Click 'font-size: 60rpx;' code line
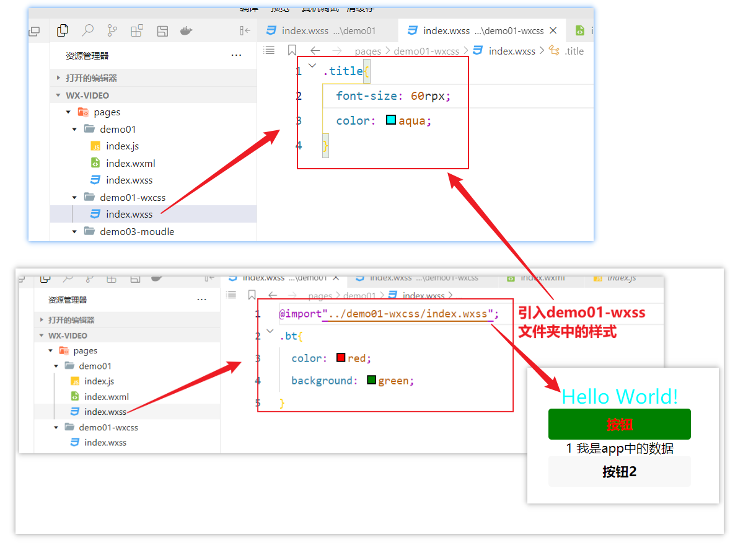Screen dimensions: 756x550 (393, 96)
